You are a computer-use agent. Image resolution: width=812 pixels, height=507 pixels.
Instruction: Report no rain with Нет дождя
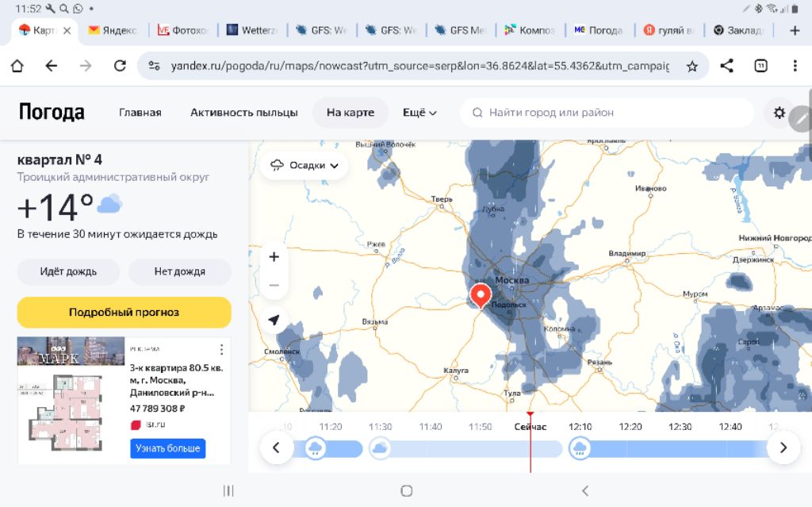(x=179, y=271)
